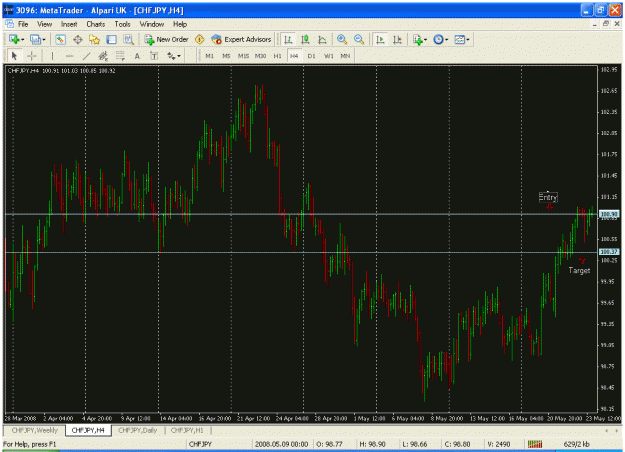This screenshot has height=452, width=625.
Task: Select the H4 timeframe button
Action: tap(294, 56)
